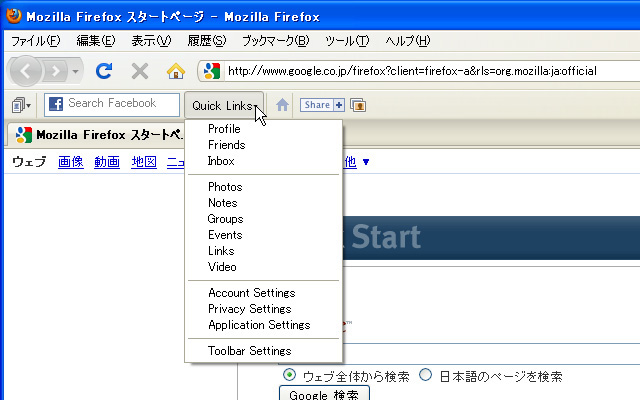Open the Quick Links dropdown button
Image resolution: width=640 pixels, height=400 pixels.
point(224,105)
